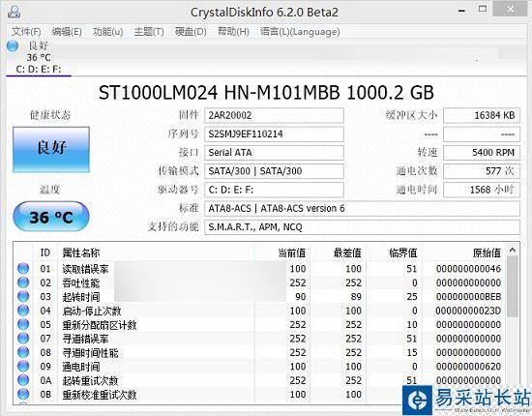
Task: Open the 帮助(H) menu
Action: point(233,32)
